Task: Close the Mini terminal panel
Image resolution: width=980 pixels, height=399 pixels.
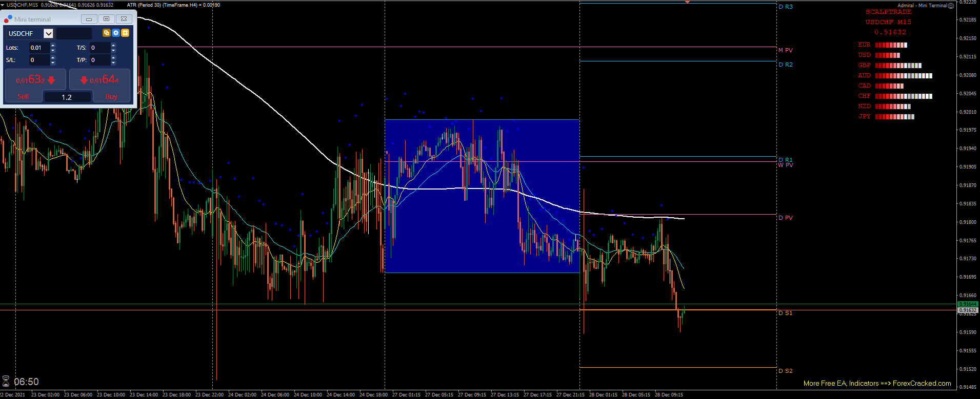Action: [124, 19]
